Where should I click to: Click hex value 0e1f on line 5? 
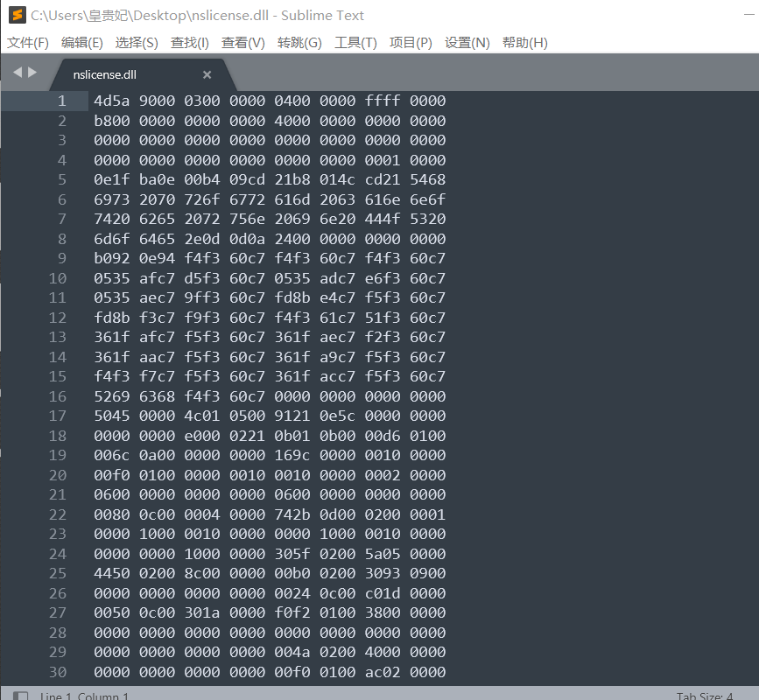pyautogui.click(x=112, y=179)
